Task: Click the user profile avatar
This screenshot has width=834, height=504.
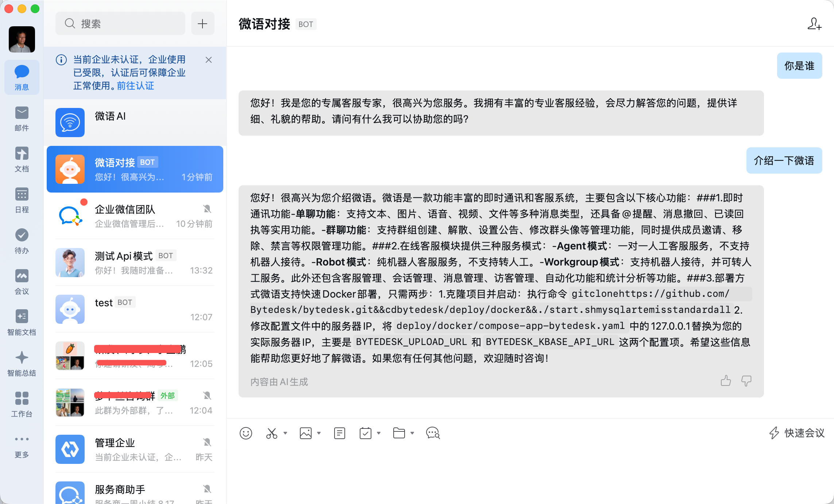Action: pyautogui.click(x=22, y=39)
